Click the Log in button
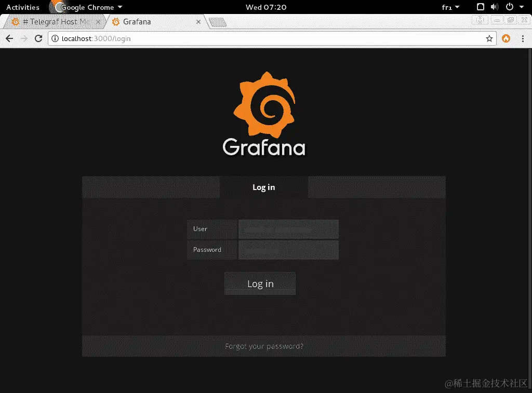 260,283
